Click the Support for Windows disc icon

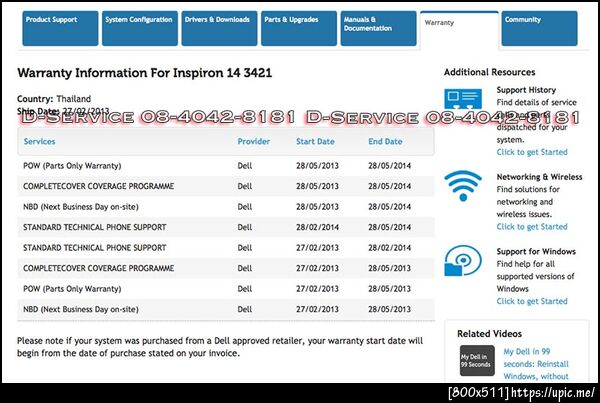tap(463, 261)
